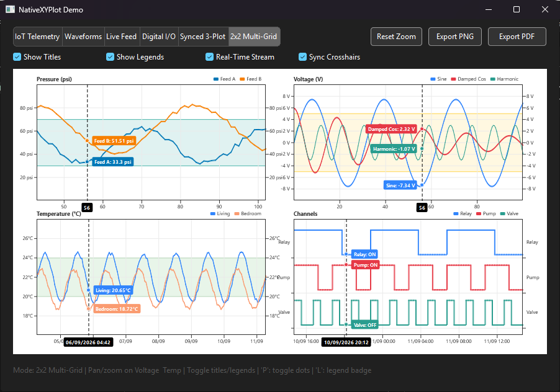Click the Reset Zoom button

point(397,37)
